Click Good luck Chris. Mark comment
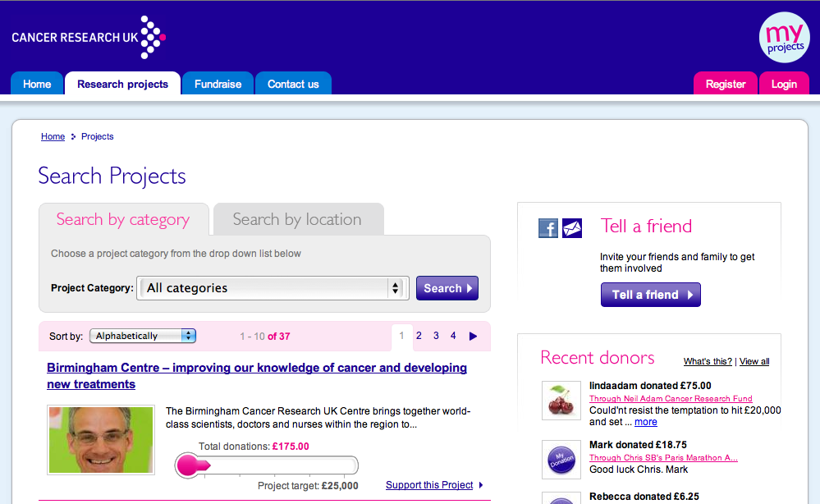Image resolution: width=820 pixels, height=504 pixels. click(639, 470)
